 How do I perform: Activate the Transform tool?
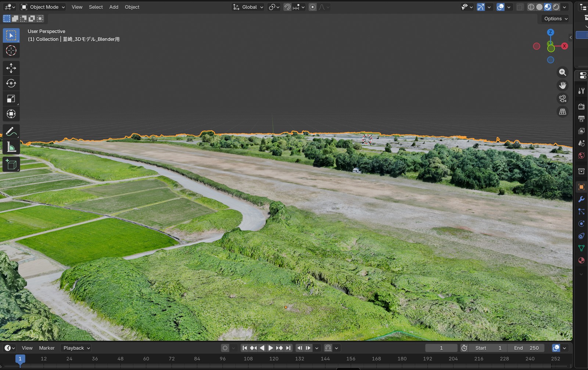(11, 114)
